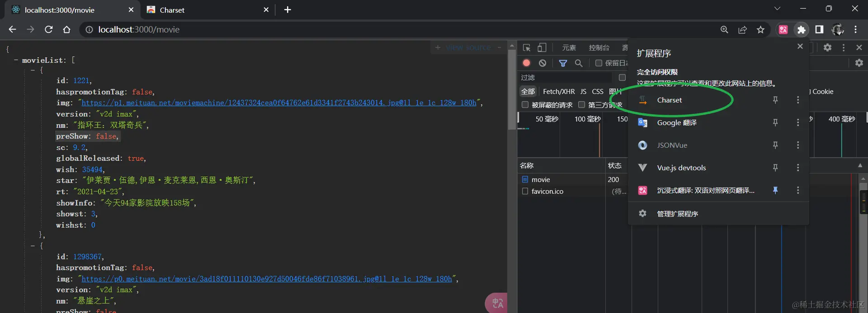Screen dimensions: 868x313
Task: Open more options for Charset extension
Action: tap(798, 100)
